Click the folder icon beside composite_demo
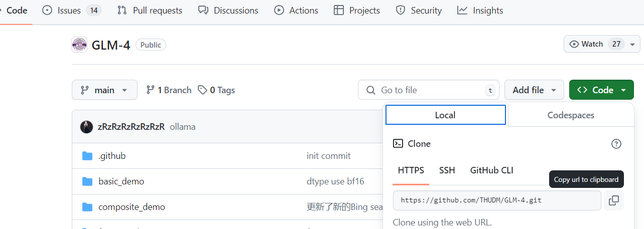644x229 pixels. [x=87, y=207]
